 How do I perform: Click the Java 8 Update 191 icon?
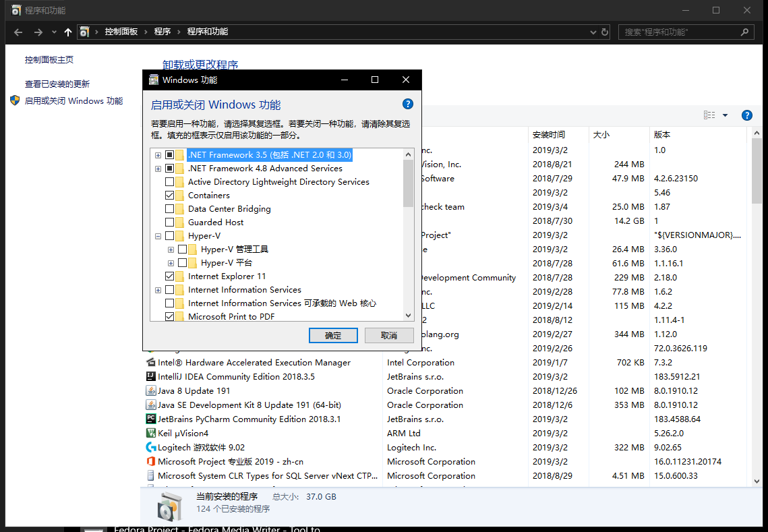point(151,391)
